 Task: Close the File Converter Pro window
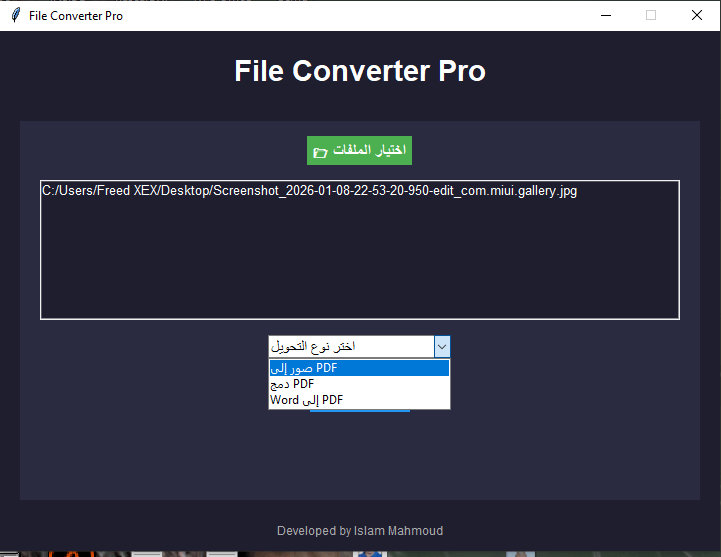(x=697, y=16)
